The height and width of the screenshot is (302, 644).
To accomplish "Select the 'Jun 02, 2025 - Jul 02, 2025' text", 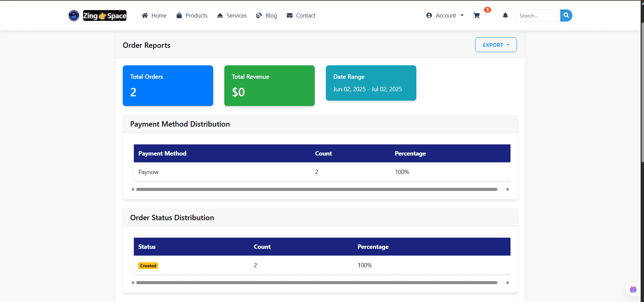I will [x=368, y=89].
